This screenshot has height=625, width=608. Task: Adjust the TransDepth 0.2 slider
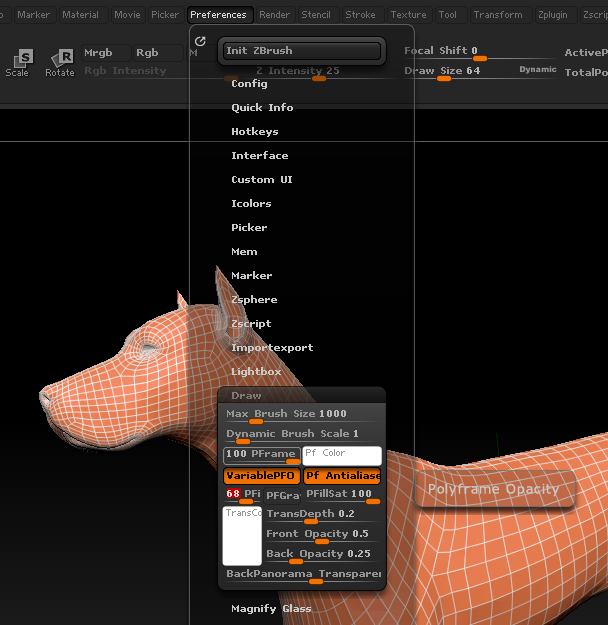[x=322, y=515]
